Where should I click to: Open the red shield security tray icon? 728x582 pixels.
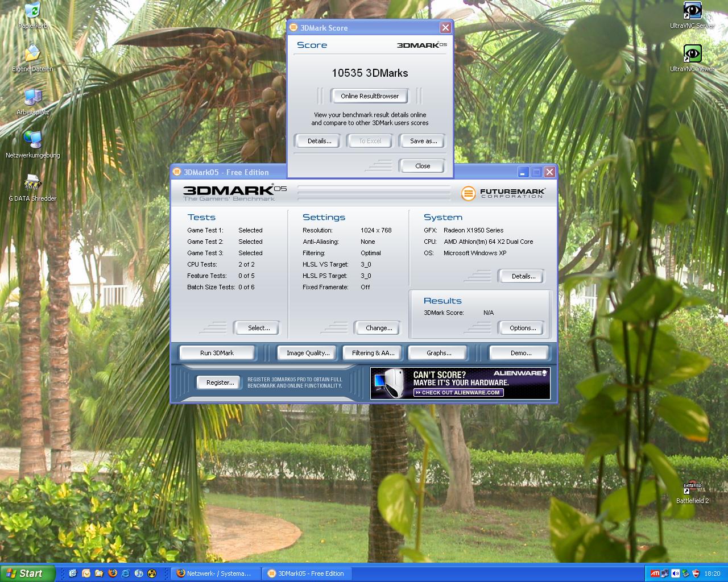pyautogui.click(x=696, y=573)
